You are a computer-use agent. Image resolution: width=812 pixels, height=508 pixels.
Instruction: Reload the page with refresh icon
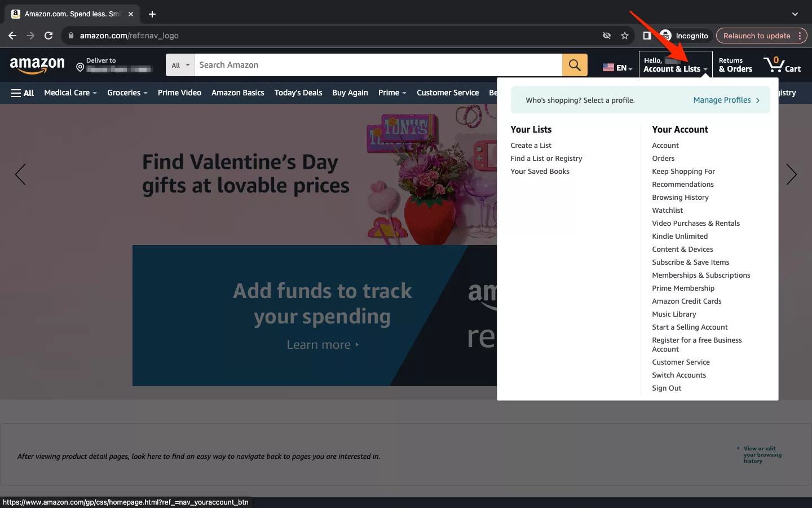coord(48,36)
